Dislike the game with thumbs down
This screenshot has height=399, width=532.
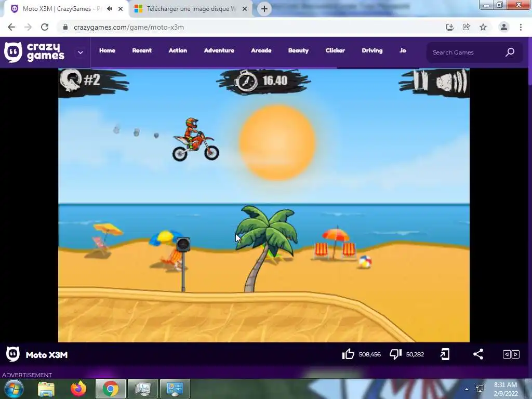click(x=395, y=354)
